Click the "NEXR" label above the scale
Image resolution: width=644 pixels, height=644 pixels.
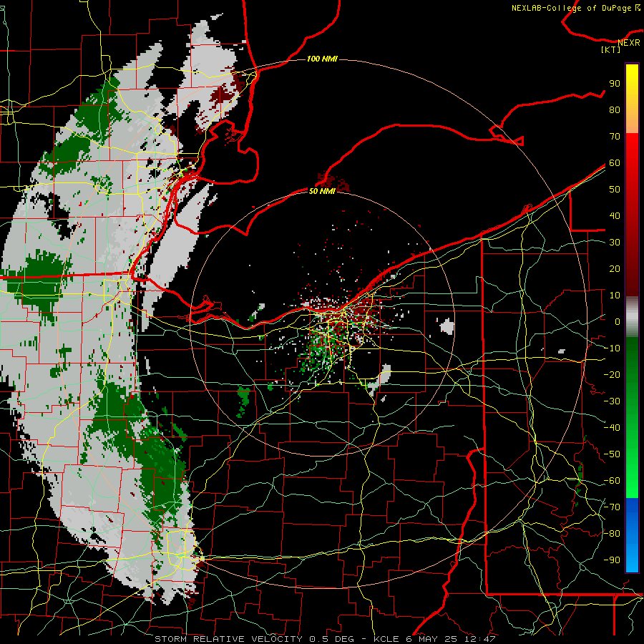tap(628, 43)
